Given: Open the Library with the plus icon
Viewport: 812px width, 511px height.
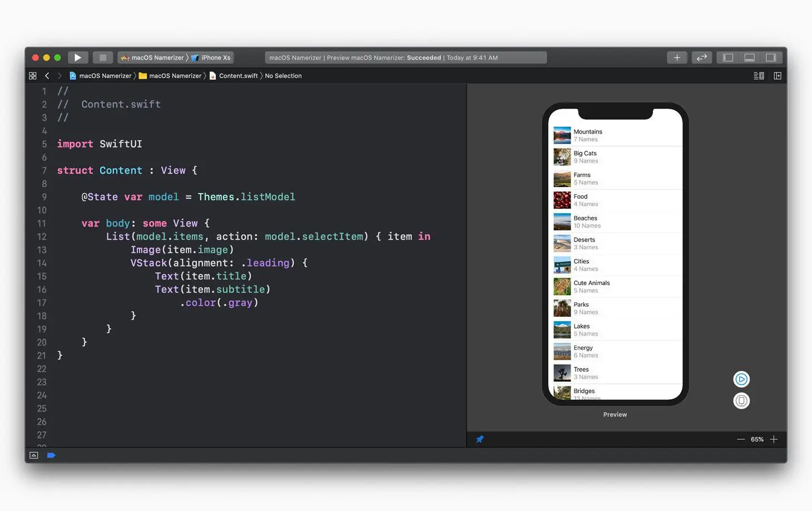Looking at the screenshot, I should pyautogui.click(x=677, y=57).
